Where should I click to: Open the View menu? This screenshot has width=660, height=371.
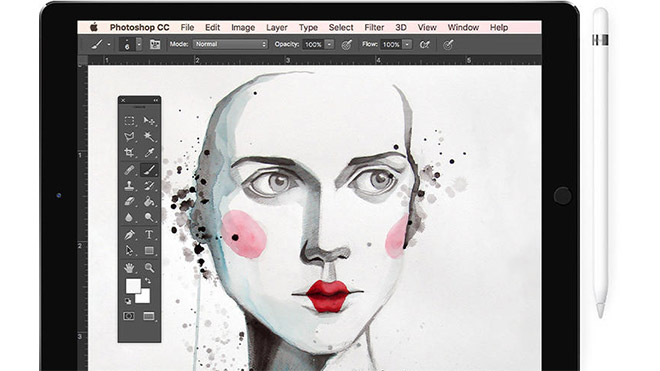[427, 27]
